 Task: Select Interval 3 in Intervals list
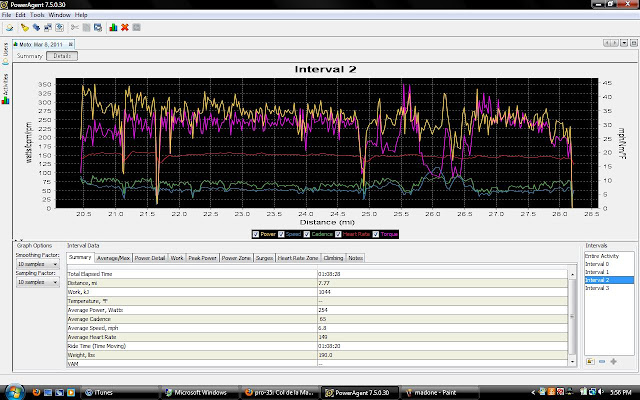pos(598,288)
